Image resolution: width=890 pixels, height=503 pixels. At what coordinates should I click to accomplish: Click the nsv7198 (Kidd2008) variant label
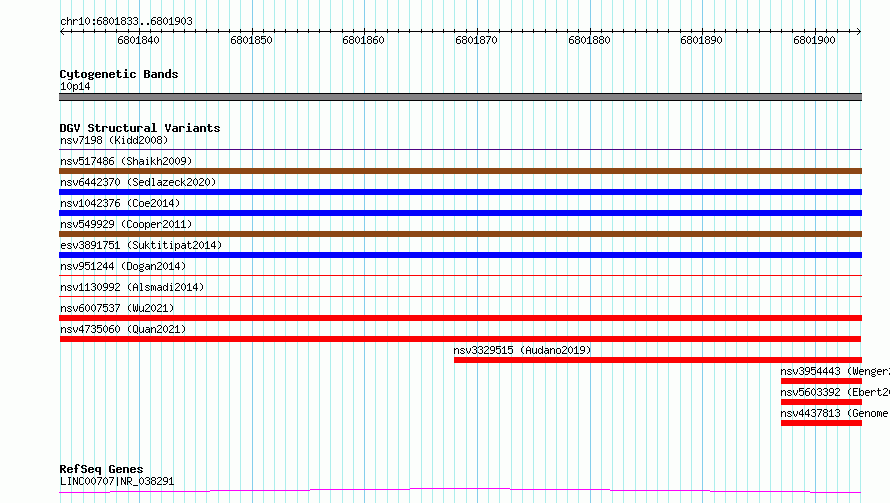pos(114,140)
